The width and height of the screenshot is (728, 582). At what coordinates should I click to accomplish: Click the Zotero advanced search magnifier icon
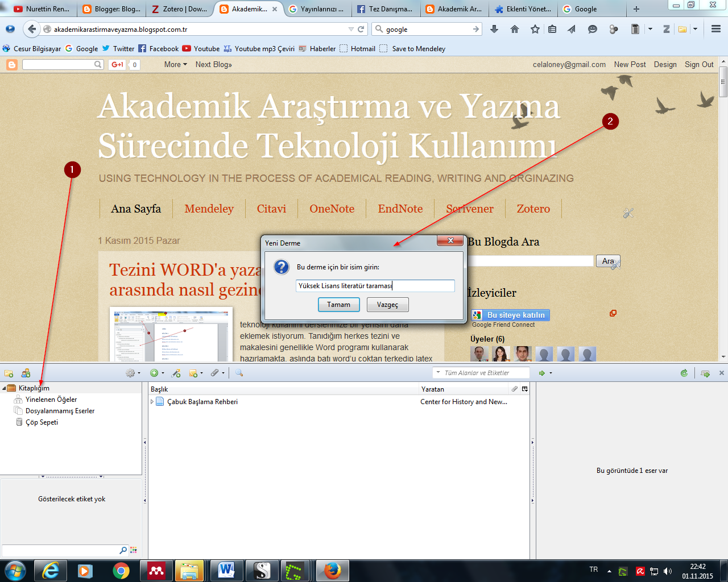click(239, 373)
